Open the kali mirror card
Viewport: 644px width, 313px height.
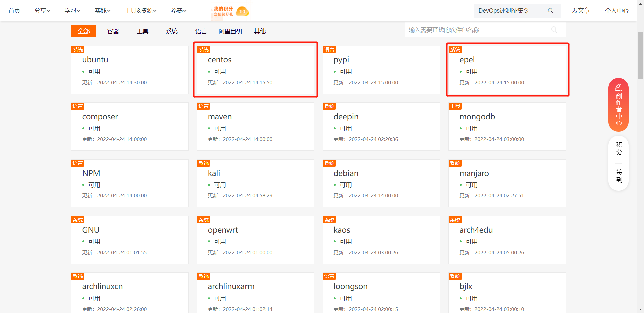click(255, 183)
